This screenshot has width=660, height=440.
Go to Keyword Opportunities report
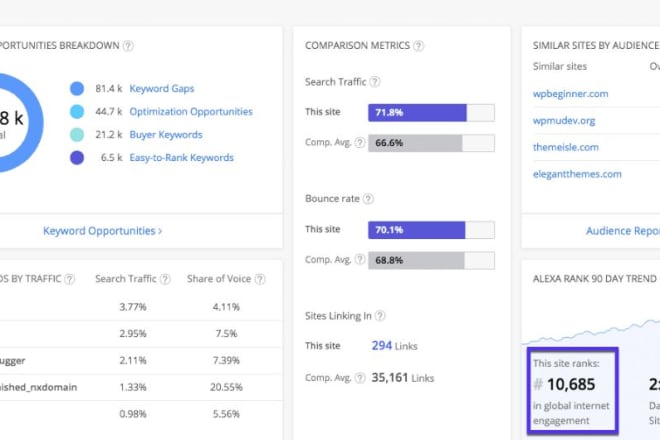click(102, 231)
